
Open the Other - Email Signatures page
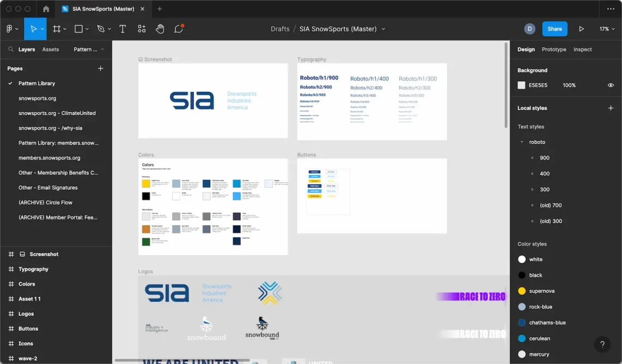click(48, 187)
